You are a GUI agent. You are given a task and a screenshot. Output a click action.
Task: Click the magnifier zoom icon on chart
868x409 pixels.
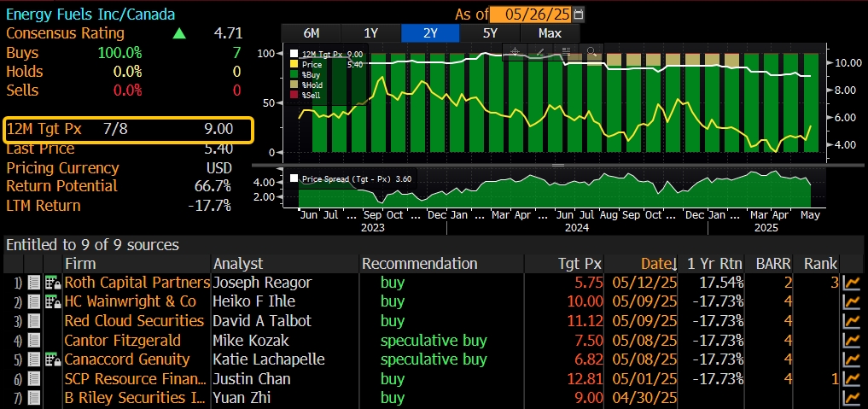(x=590, y=51)
